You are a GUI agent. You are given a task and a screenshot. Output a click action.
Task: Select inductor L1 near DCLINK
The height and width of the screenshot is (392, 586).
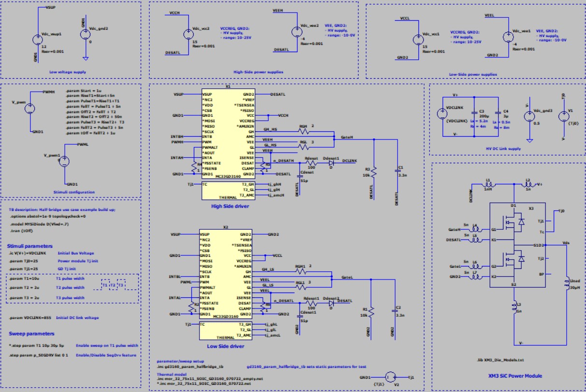pyautogui.click(x=488, y=184)
